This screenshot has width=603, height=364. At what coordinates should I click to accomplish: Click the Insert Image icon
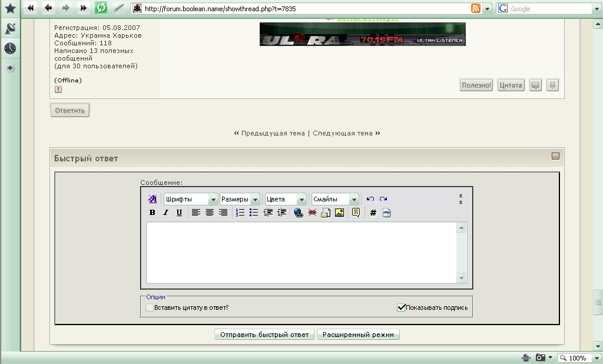pyautogui.click(x=339, y=213)
